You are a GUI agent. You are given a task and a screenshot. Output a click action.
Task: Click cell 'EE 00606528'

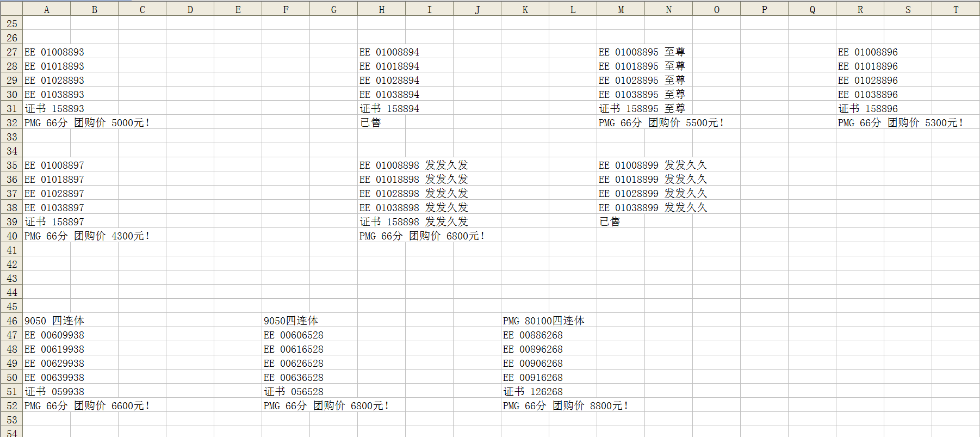pos(294,335)
